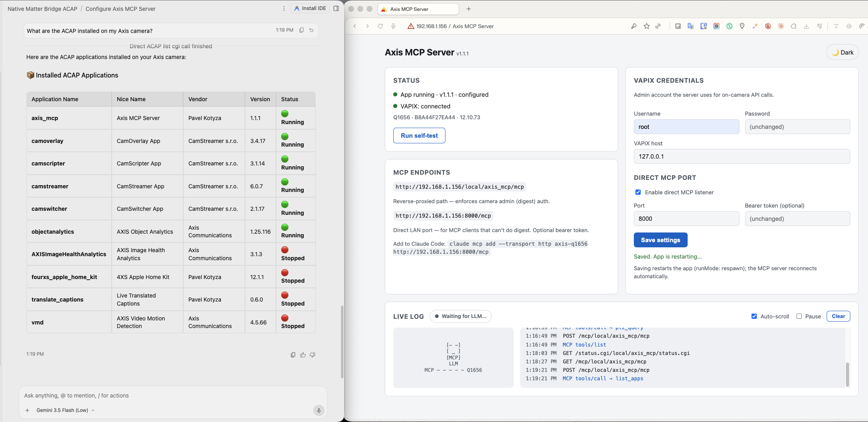The height and width of the screenshot is (422, 868).
Task: Open the Gemini 3.5 Flash model selector
Action: pyautogui.click(x=65, y=410)
